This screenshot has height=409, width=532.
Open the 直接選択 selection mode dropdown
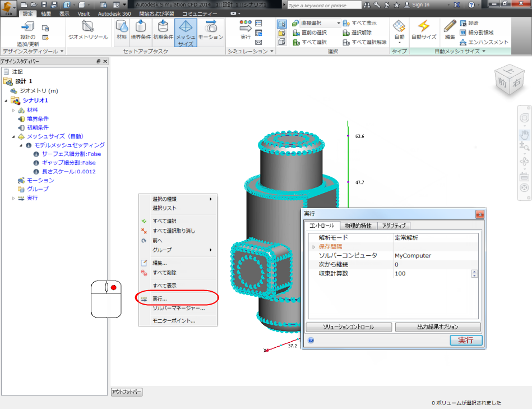pos(338,23)
